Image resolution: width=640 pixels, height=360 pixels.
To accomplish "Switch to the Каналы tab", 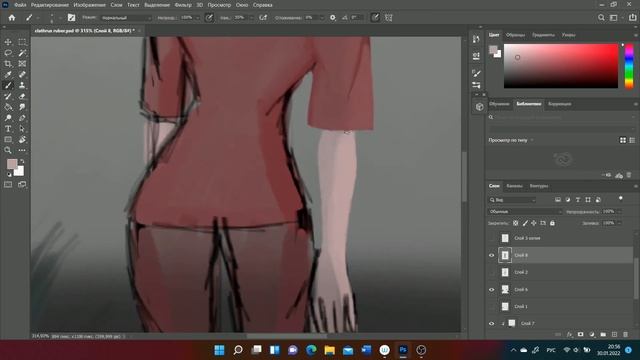I will 514,186.
